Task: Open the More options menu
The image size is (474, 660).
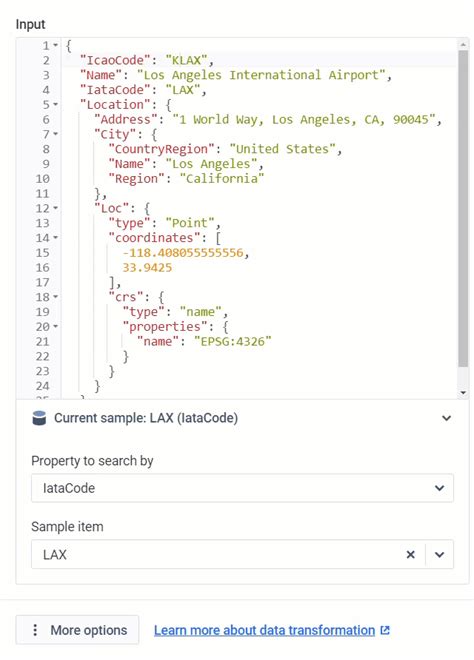Action: [77, 630]
